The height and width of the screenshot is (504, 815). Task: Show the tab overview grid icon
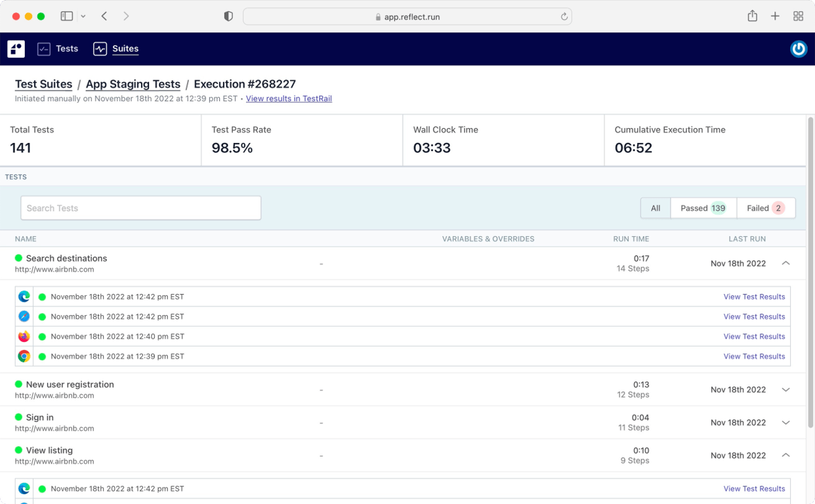click(x=798, y=16)
